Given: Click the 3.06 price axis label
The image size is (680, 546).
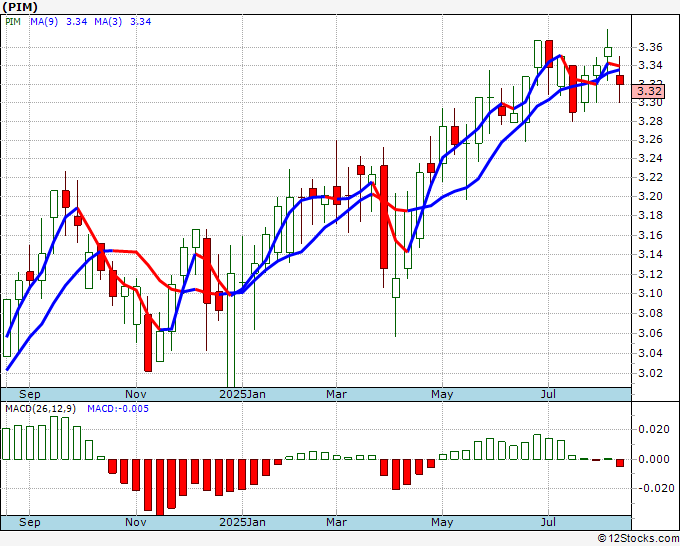Looking at the screenshot, I should pos(650,333).
